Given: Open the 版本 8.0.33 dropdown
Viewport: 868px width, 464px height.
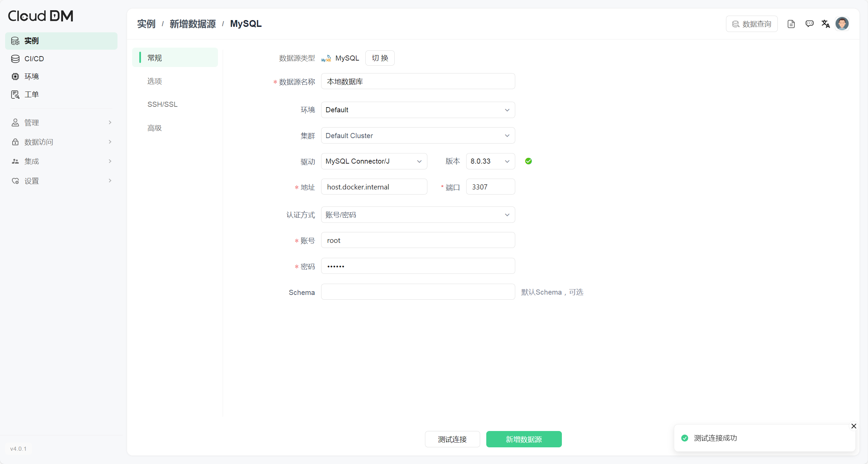Looking at the screenshot, I should point(490,161).
